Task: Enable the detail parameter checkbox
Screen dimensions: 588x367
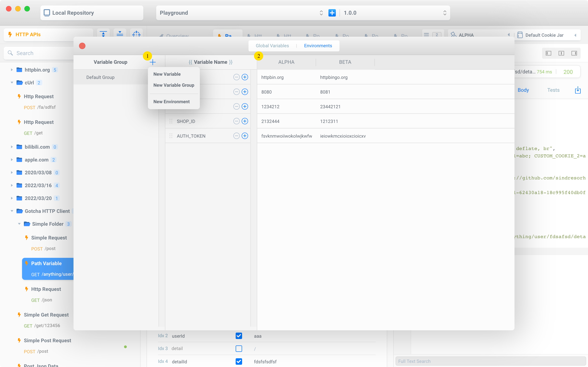Action: [x=239, y=349]
